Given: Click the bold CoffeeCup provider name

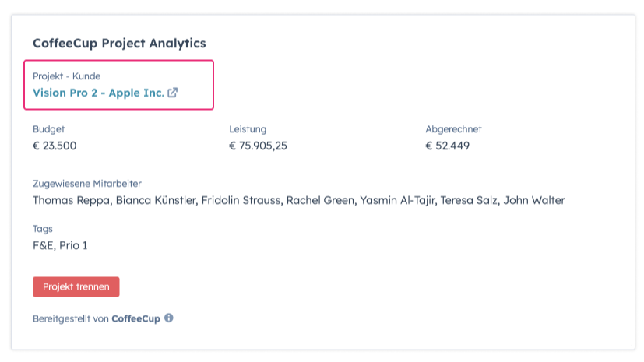Looking at the screenshot, I should [135, 318].
